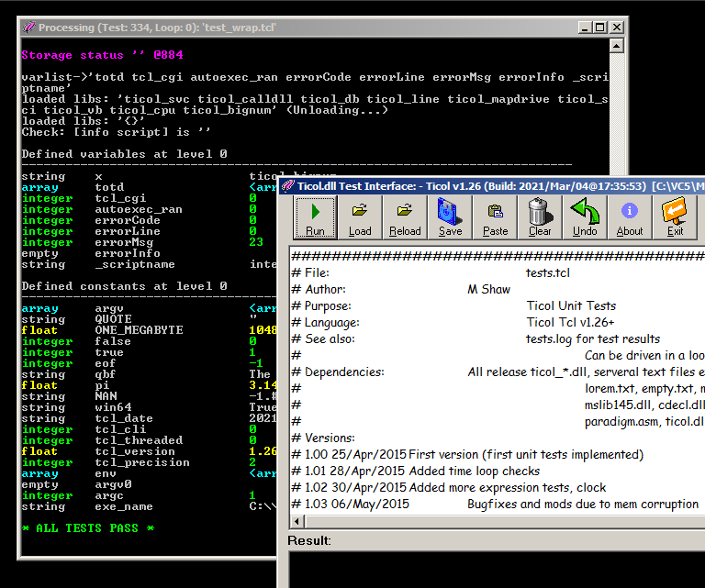
Task: Clear the editor with the trash can icon
Action: pos(540,217)
